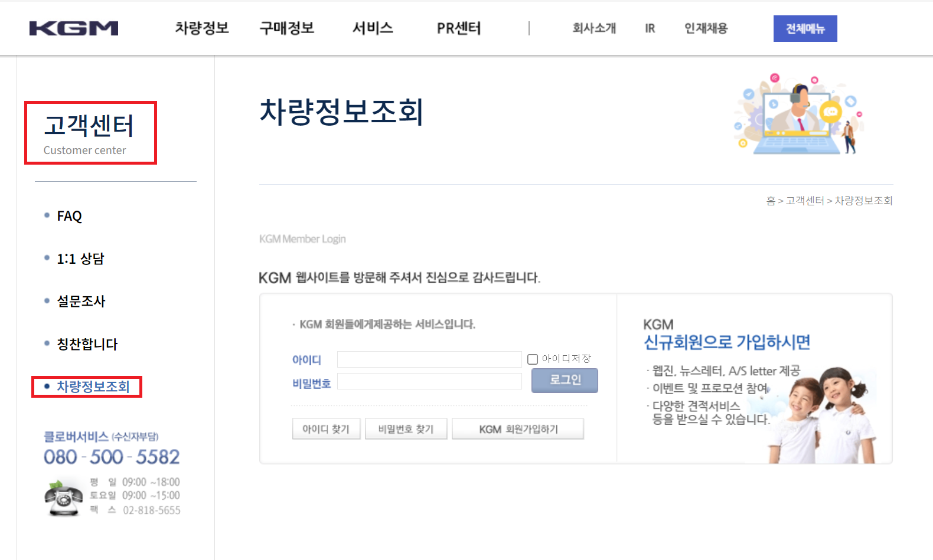This screenshot has width=933, height=560.
Task: Open the 구매정보 menu
Action: coord(287,28)
